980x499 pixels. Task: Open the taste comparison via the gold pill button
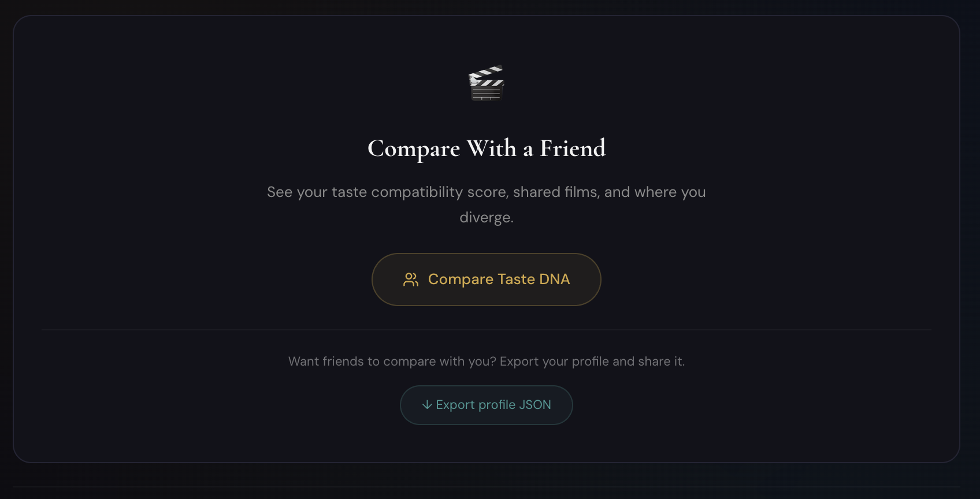pos(486,279)
